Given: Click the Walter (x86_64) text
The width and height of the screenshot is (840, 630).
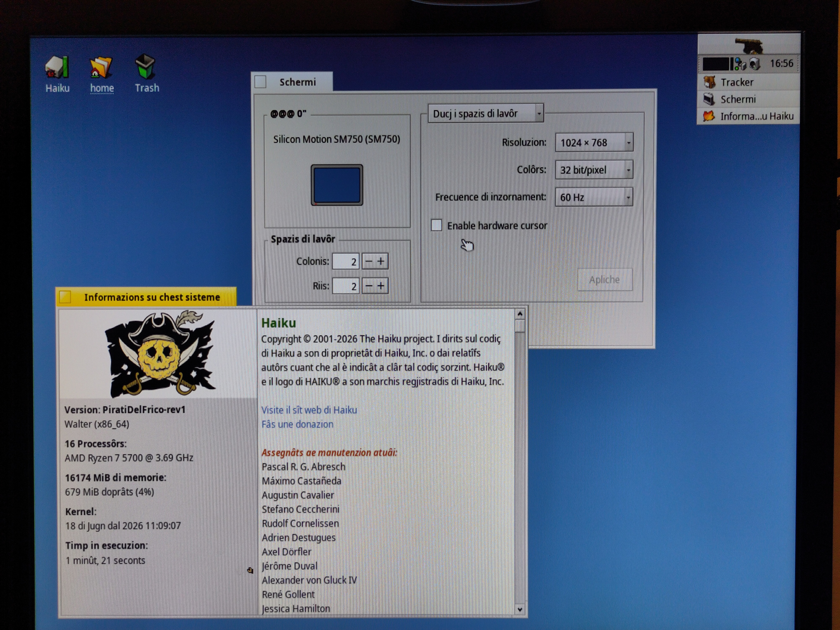Looking at the screenshot, I should coord(97,424).
